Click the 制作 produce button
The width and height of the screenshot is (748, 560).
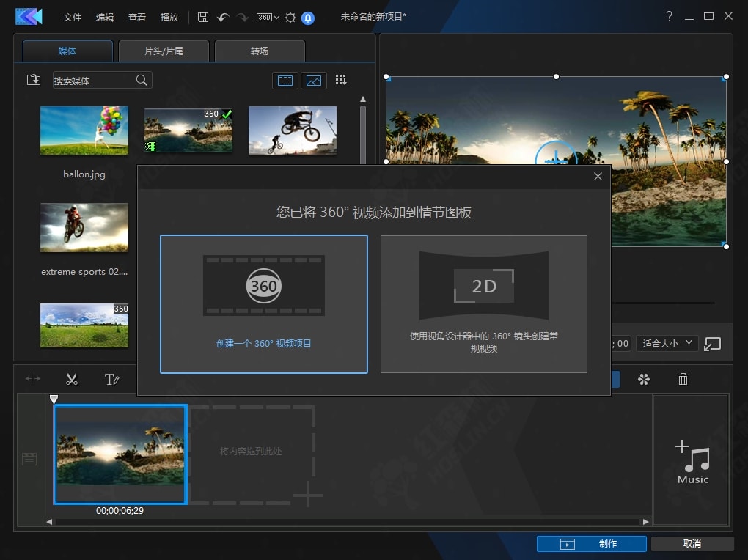pos(592,544)
